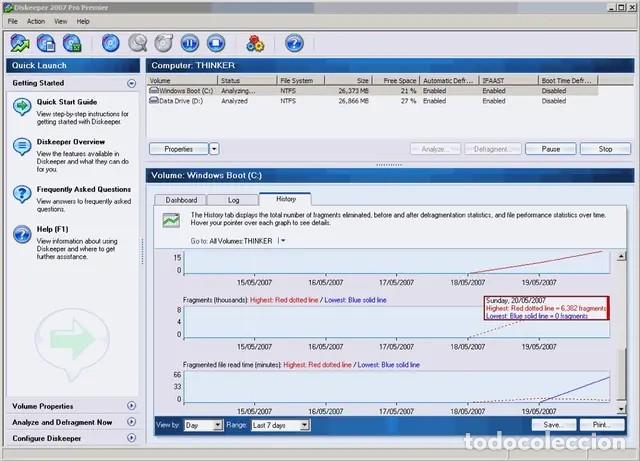Image resolution: width=640 pixels, height=461 pixels.
Task: Open the Go to All Volumes dropdown
Action: 282,241
